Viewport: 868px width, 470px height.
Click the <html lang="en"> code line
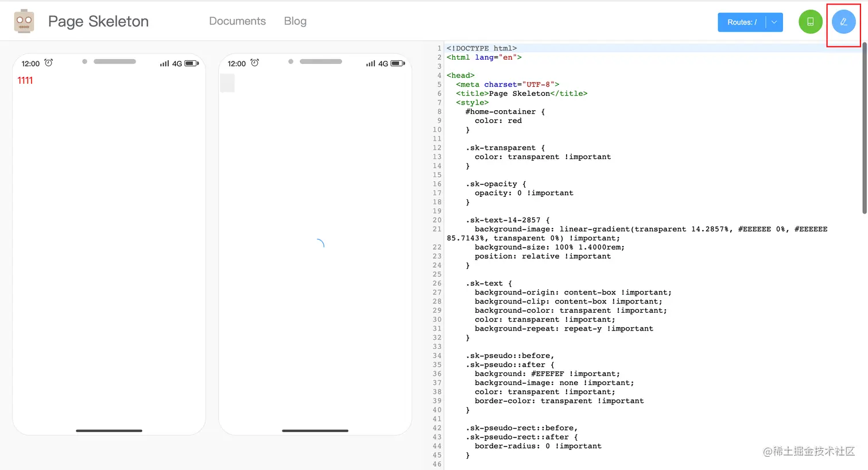484,57
